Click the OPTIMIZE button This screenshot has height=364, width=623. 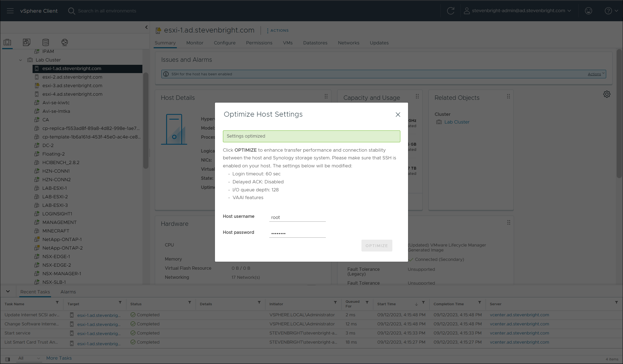tap(377, 245)
